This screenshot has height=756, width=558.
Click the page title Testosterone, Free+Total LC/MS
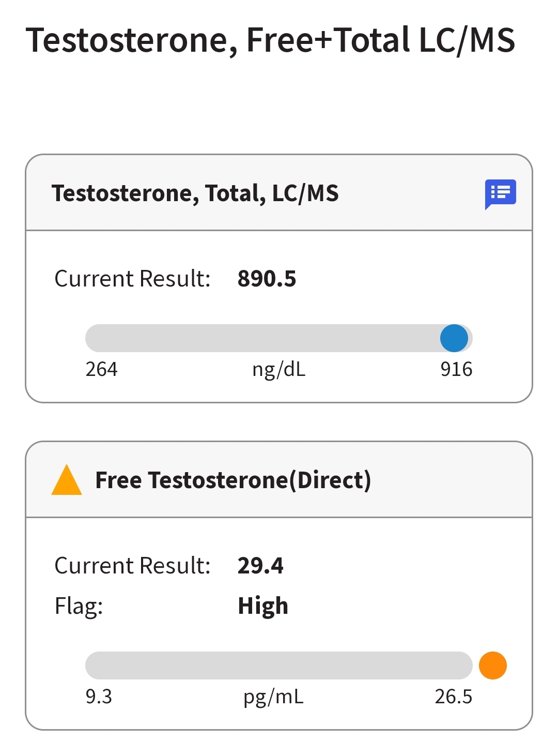270,41
